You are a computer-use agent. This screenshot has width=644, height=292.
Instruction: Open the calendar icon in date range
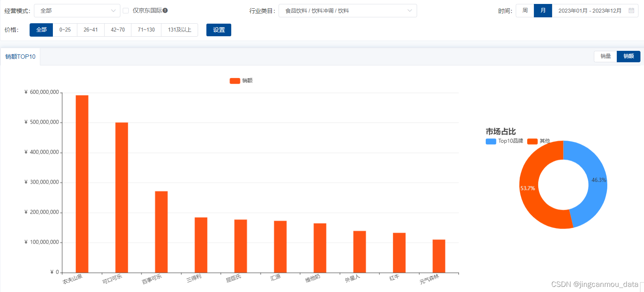(x=631, y=11)
